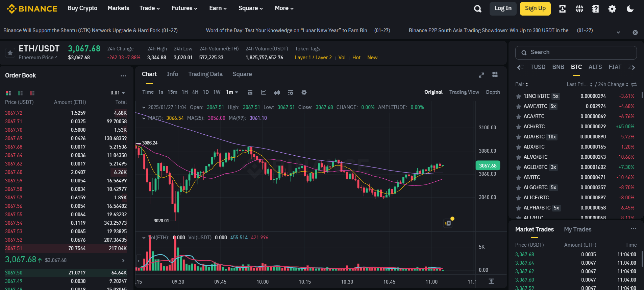Collapse the MA indicator legend

pos(144,118)
